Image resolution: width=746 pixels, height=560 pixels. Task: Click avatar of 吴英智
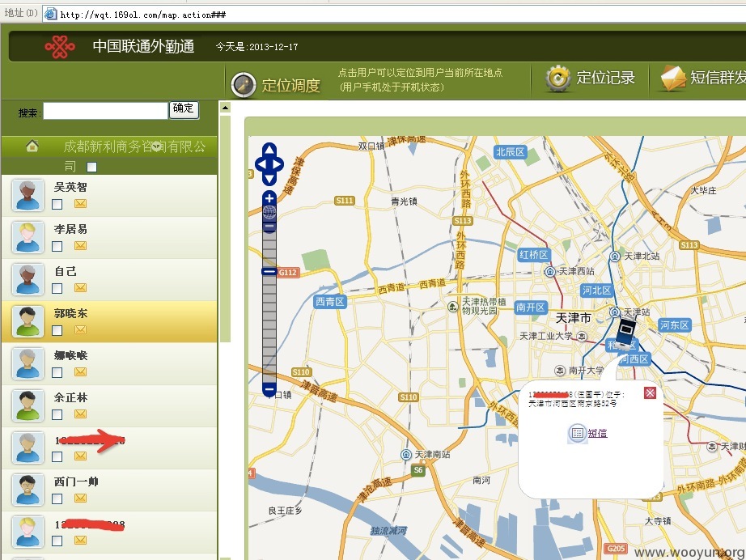[x=28, y=196]
